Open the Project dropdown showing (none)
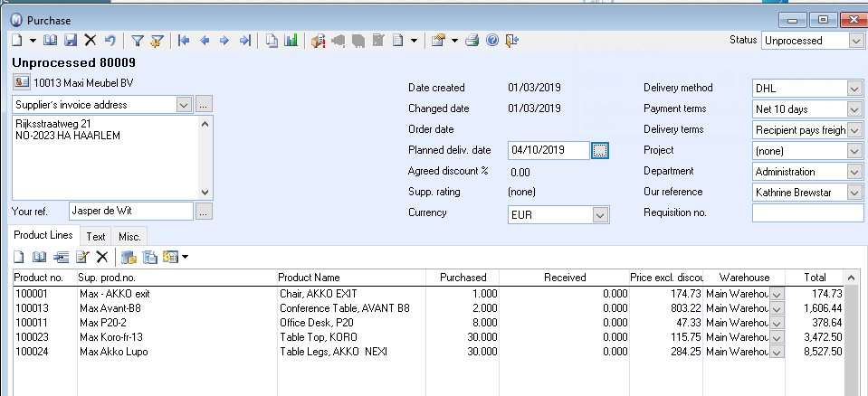 click(854, 151)
